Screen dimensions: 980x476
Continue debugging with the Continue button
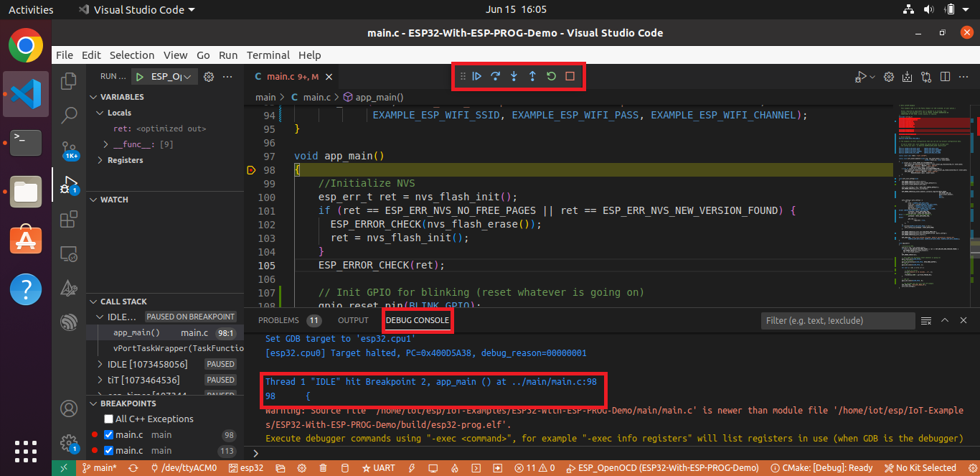[x=477, y=76]
